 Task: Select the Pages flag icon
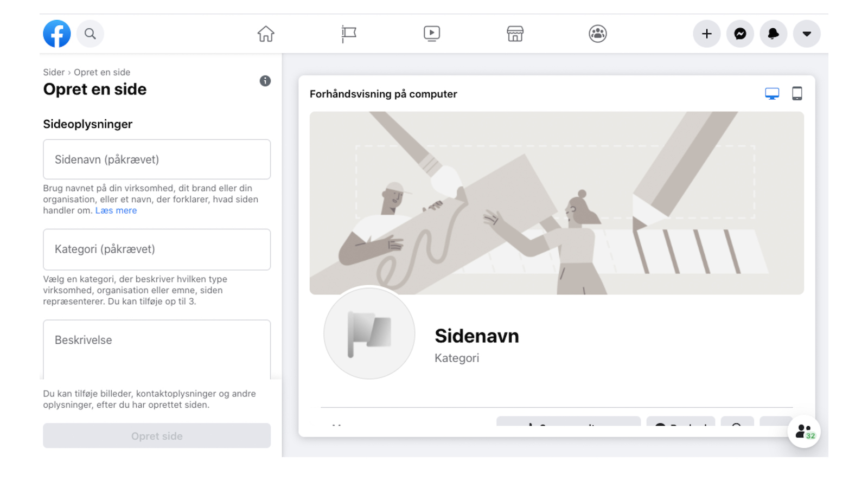click(349, 33)
